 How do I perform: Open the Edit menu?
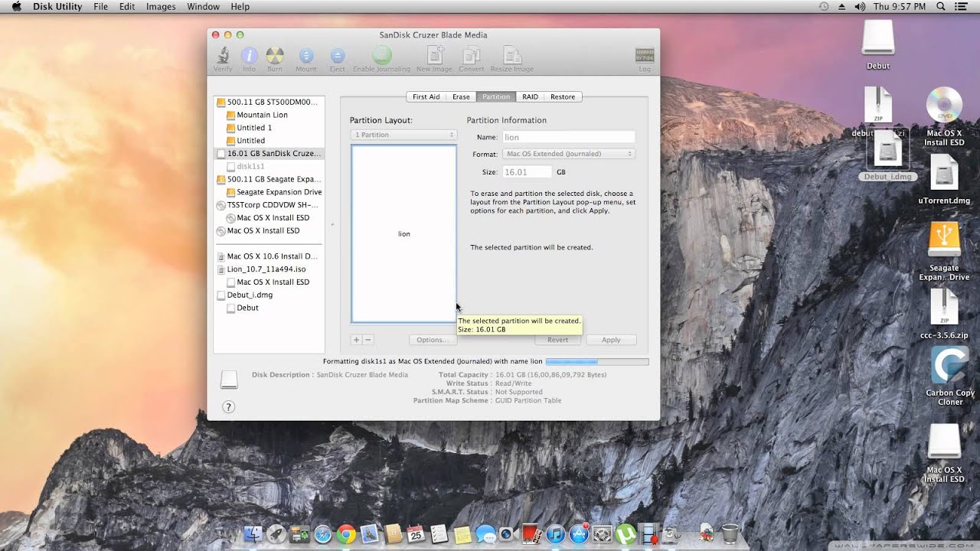pos(127,6)
